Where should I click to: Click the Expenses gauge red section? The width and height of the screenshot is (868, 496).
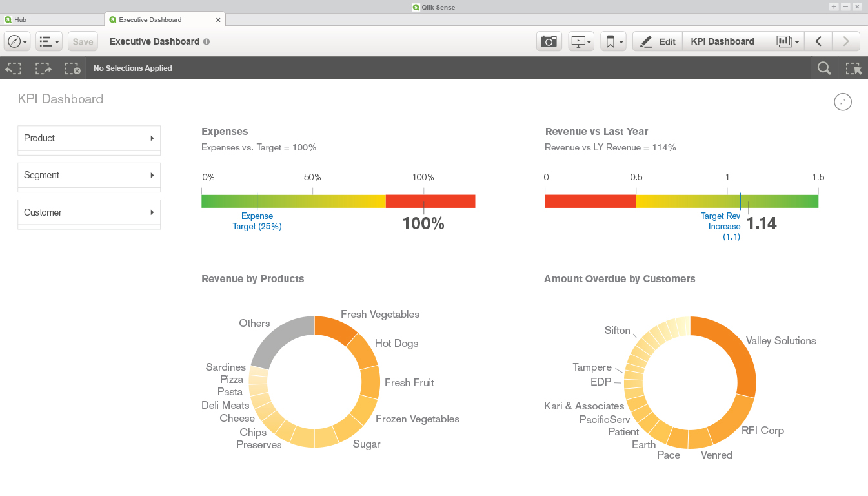pyautogui.click(x=430, y=201)
